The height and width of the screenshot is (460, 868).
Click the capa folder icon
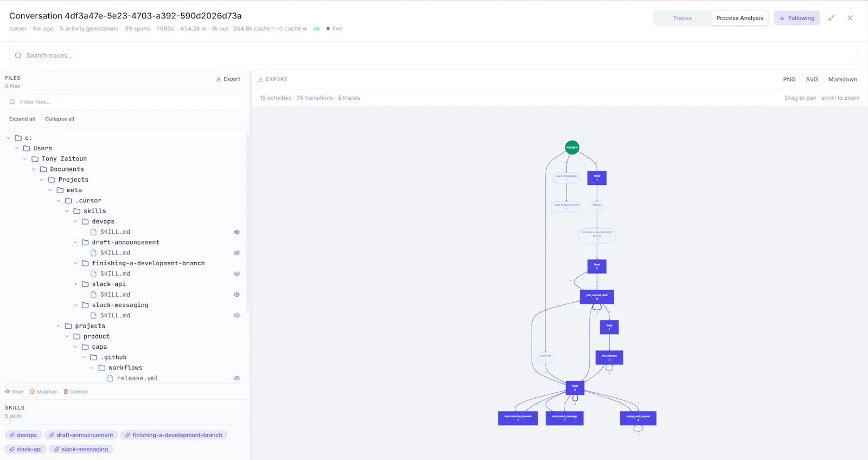(x=85, y=347)
